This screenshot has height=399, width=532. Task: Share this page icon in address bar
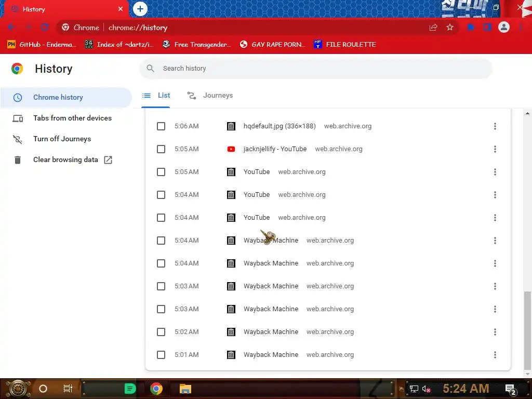point(433,28)
